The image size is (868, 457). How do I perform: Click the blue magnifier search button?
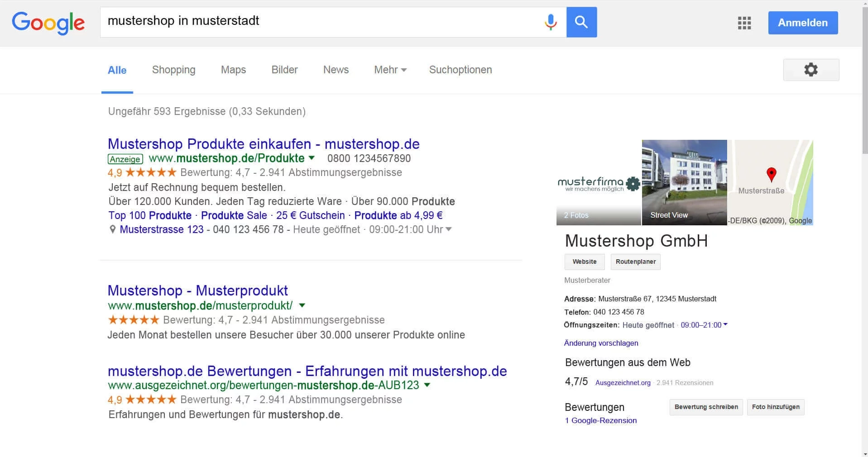click(x=581, y=22)
